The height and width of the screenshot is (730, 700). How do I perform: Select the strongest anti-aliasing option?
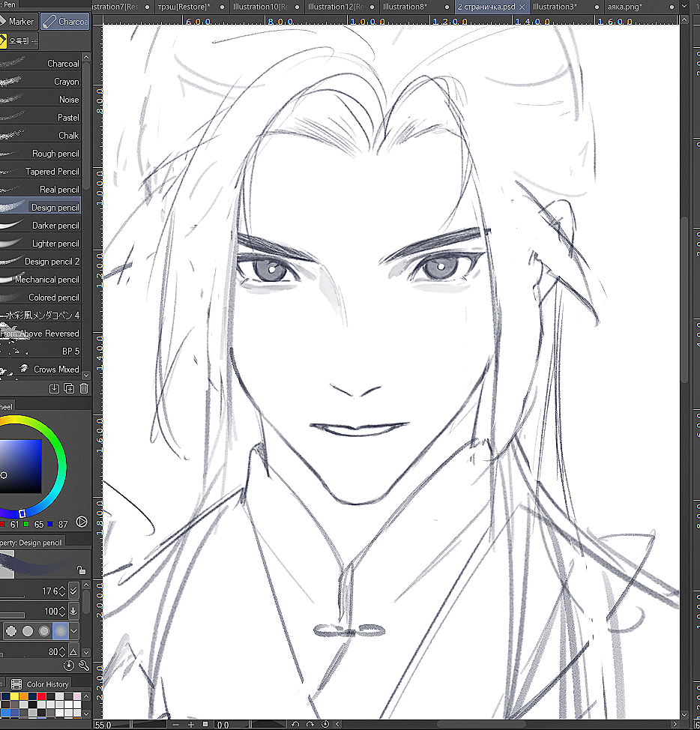click(x=60, y=631)
